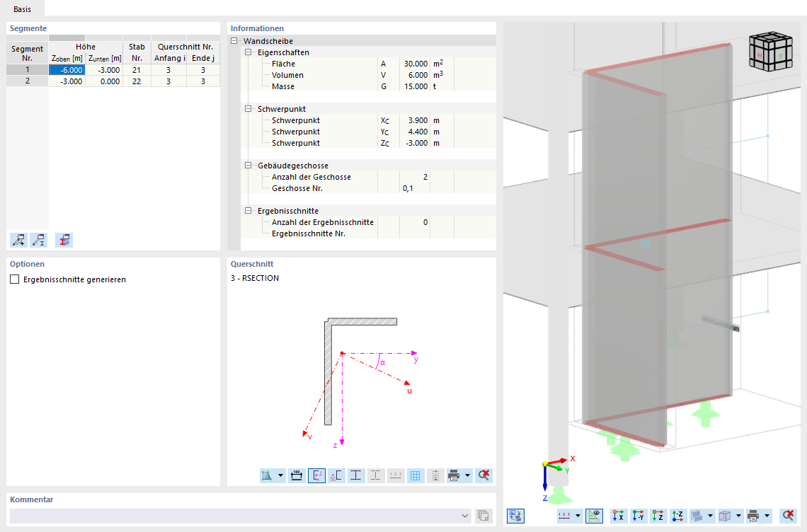
Task: Set 3D view in X direction
Action: (x=618, y=516)
